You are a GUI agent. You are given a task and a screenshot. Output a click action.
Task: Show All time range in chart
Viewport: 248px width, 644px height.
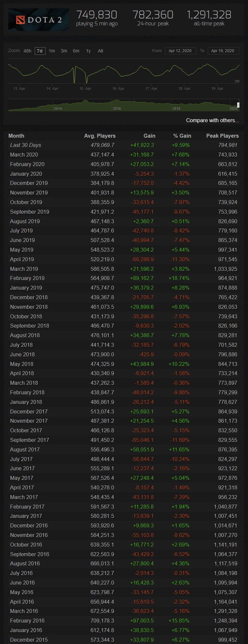[100, 51]
